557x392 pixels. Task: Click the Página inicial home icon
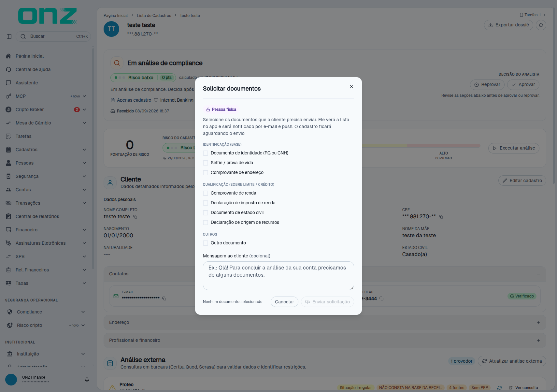[x=8, y=56]
